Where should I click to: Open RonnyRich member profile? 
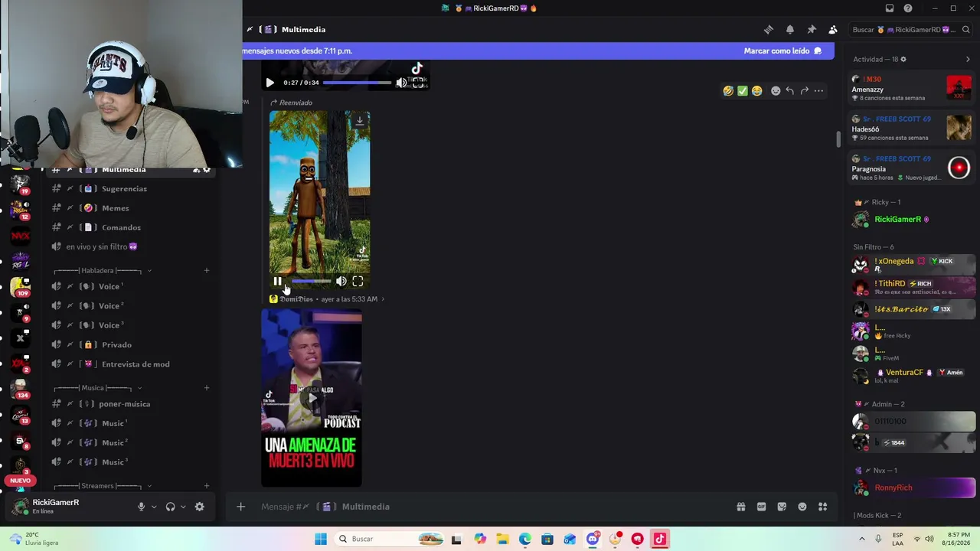coord(913,487)
